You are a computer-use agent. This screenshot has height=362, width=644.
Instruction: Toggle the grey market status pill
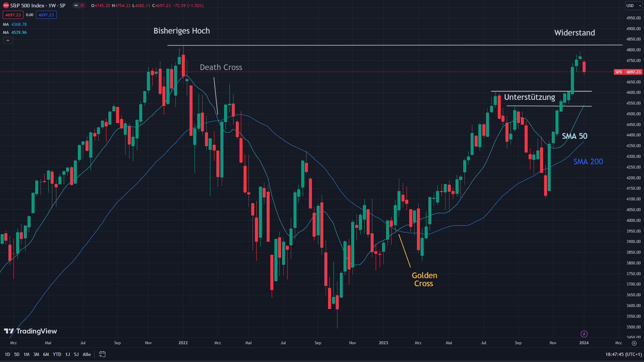coord(76,6)
